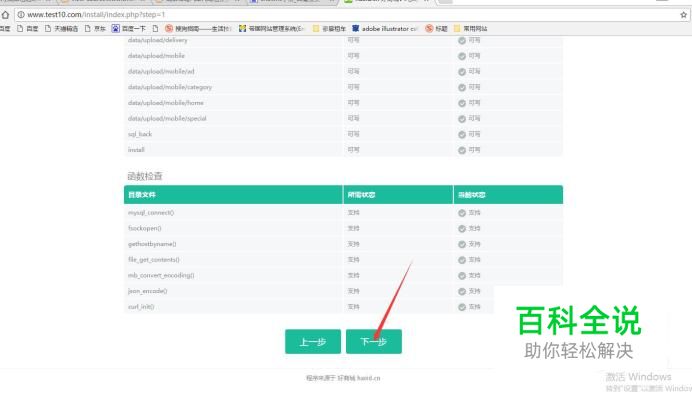The height and width of the screenshot is (395, 692).
Task: Click the status check icon in the mysql_connect() row
Action: (462, 213)
